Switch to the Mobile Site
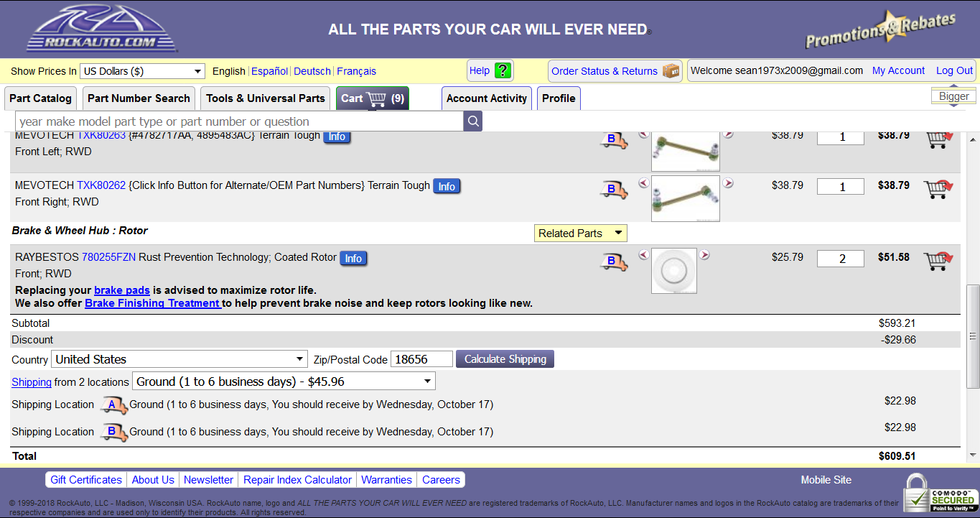980x518 pixels. 826,480
